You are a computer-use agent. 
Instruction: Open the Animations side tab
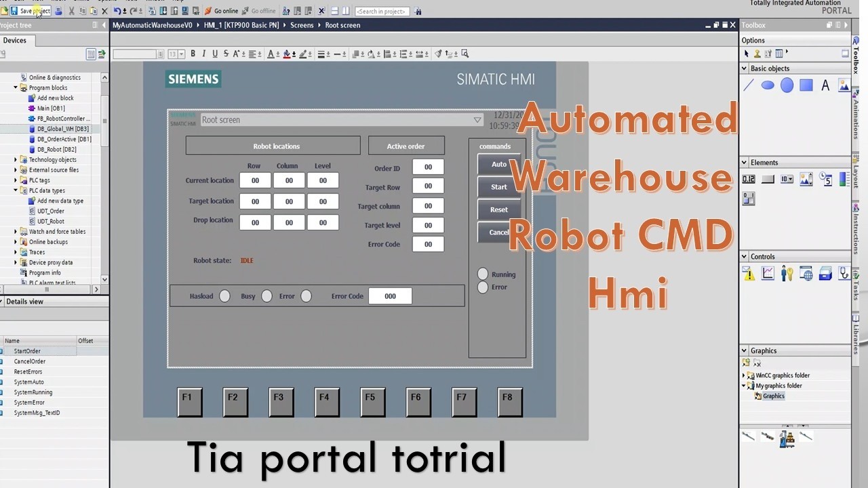[856, 119]
